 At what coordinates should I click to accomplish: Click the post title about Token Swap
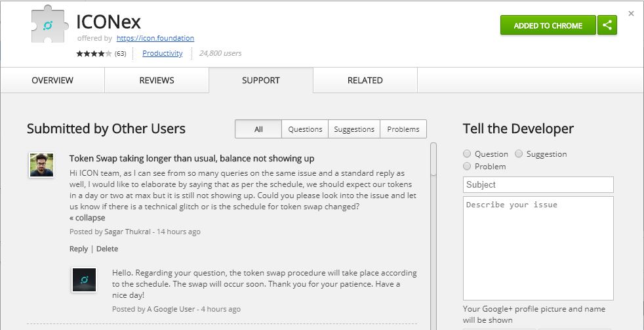191,158
